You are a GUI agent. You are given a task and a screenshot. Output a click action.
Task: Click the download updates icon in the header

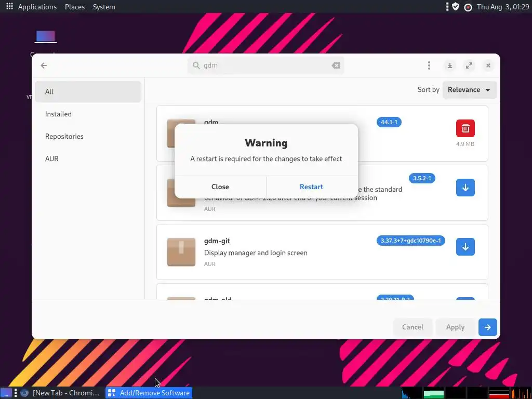450,65
